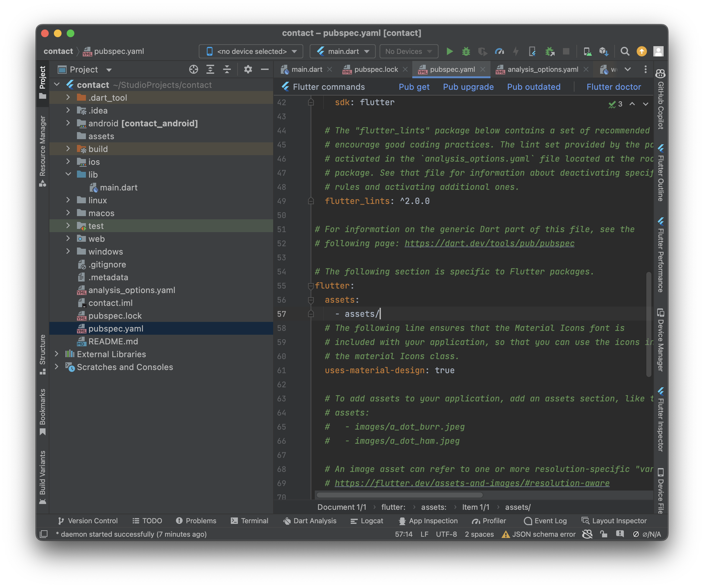Viewport: 704px width, 588px height.
Task: Click the editor horizontal scrollbar
Action: tap(399, 495)
